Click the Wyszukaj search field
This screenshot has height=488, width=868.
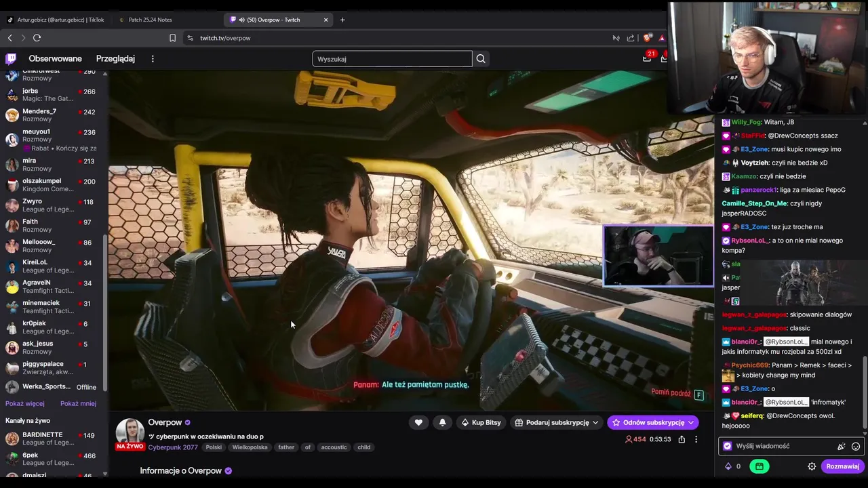(x=392, y=59)
